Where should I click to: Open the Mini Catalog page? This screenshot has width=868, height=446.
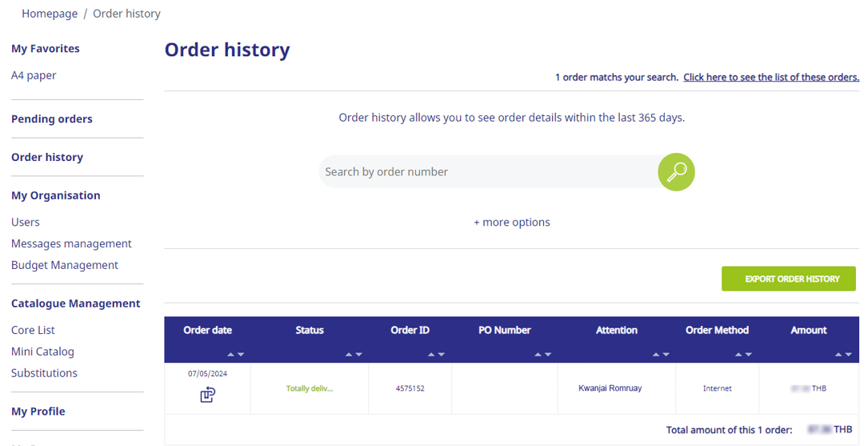(x=42, y=352)
